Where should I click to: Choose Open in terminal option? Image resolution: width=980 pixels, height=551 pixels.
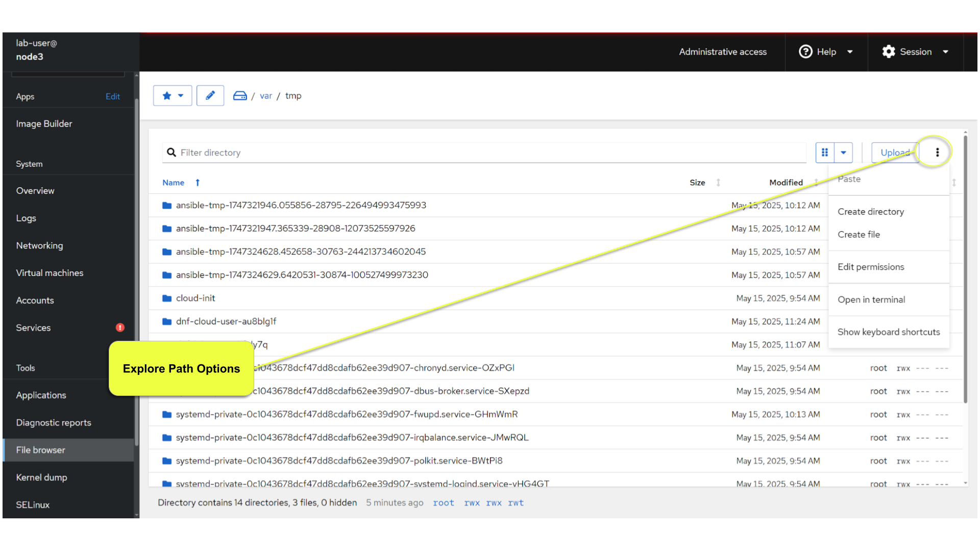(871, 299)
